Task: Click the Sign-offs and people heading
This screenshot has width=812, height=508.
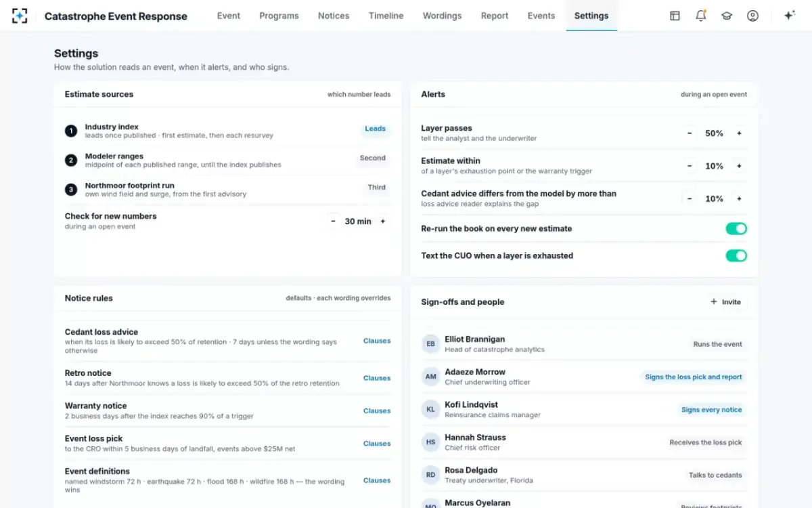Action: tap(463, 302)
